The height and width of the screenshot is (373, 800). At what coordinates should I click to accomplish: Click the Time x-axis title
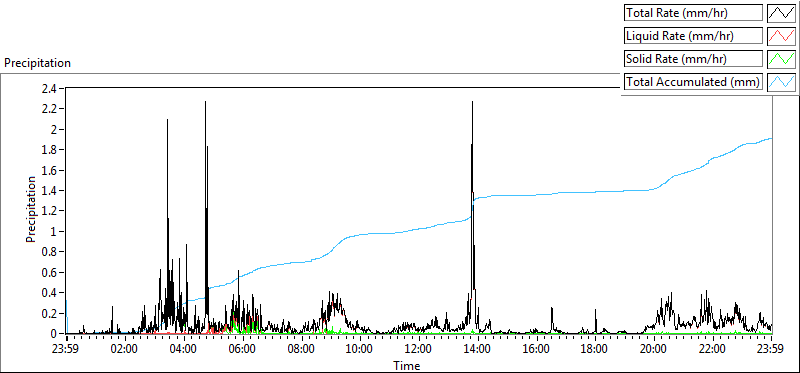[x=407, y=365]
